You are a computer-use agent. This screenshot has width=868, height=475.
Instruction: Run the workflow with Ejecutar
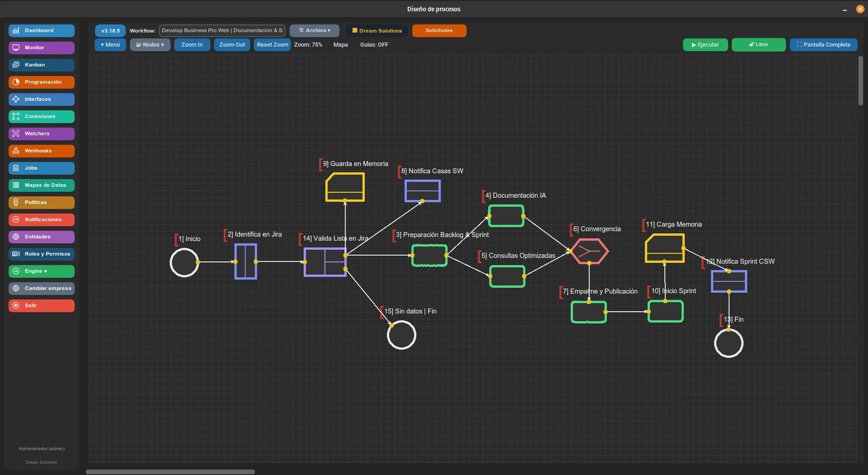(x=705, y=45)
